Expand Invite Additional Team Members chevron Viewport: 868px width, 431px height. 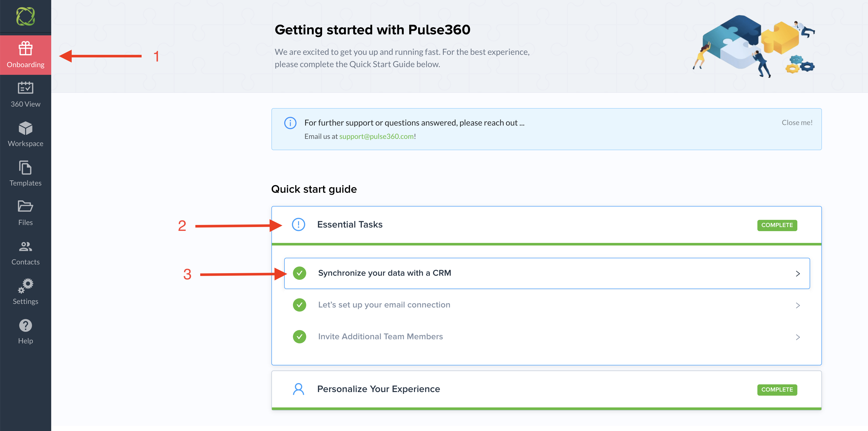[x=798, y=337]
